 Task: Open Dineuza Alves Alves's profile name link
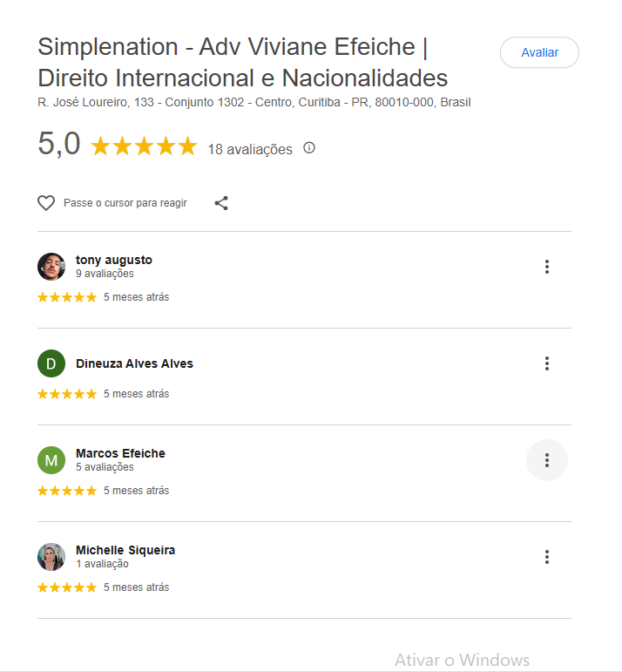pos(134,363)
